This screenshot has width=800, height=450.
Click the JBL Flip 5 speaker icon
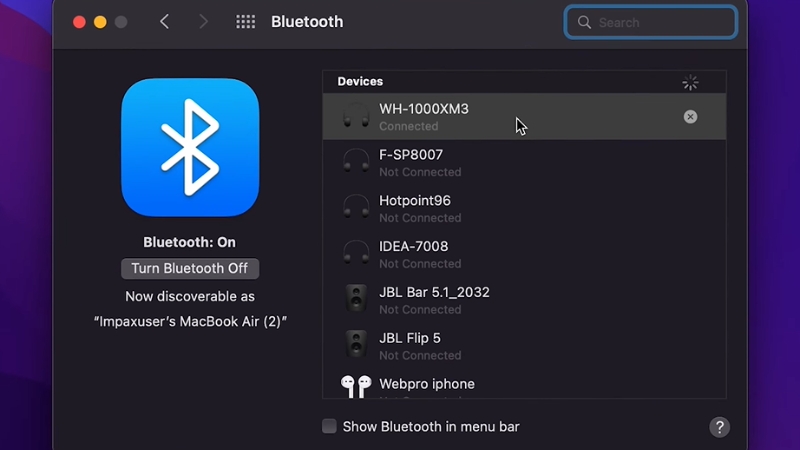tap(356, 344)
